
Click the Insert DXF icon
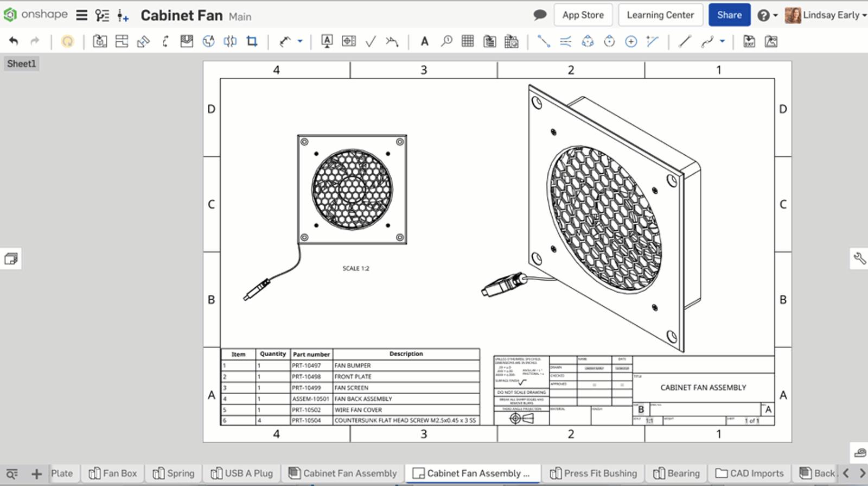[749, 41]
